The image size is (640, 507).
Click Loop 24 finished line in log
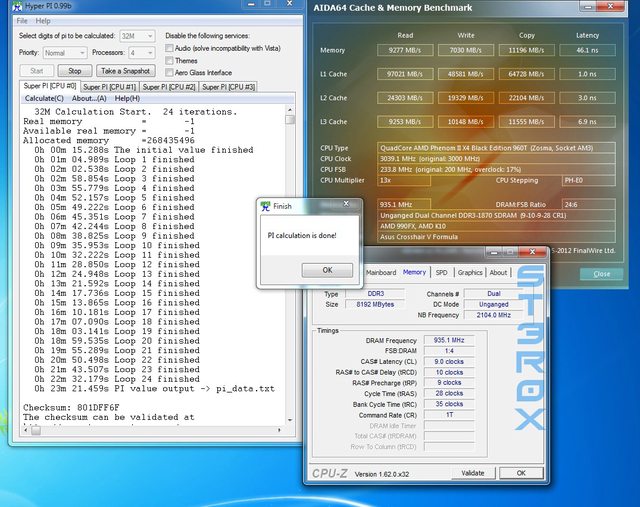pyautogui.click(x=117, y=379)
